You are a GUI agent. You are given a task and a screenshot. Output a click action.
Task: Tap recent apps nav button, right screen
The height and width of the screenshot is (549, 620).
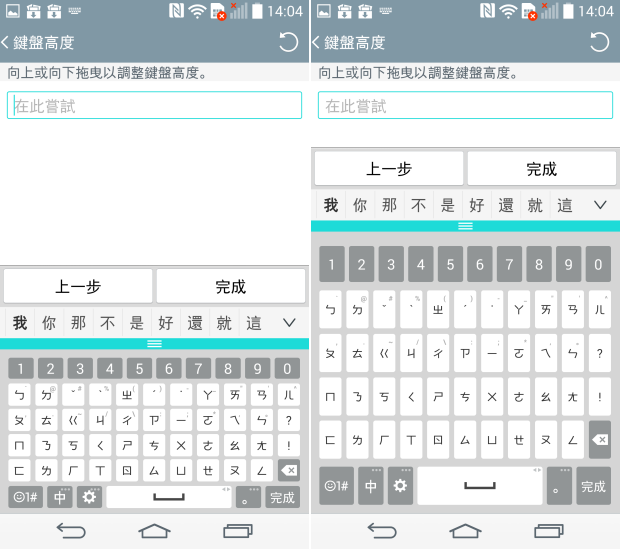pos(549,531)
